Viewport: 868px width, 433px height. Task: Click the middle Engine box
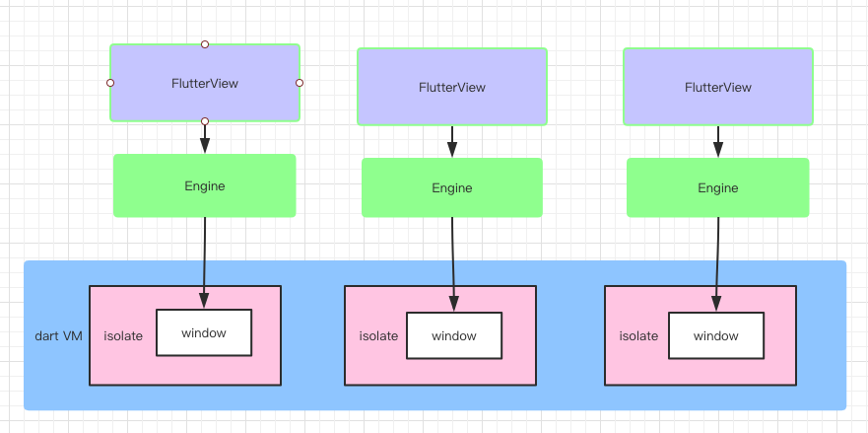452,188
